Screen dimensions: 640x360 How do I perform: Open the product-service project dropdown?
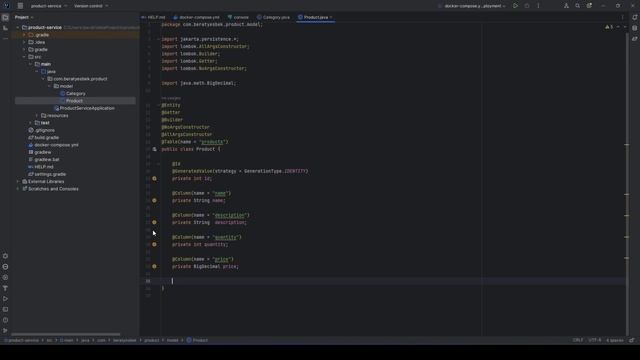coord(49,6)
